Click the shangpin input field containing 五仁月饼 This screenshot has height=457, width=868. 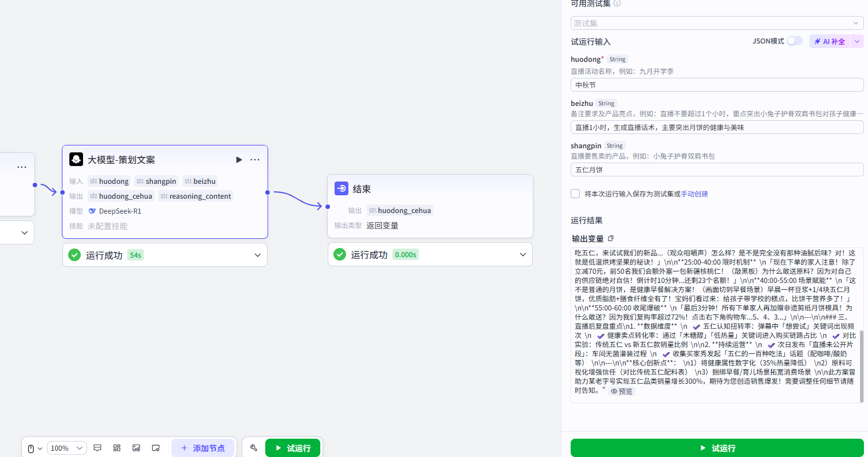[717, 170]
